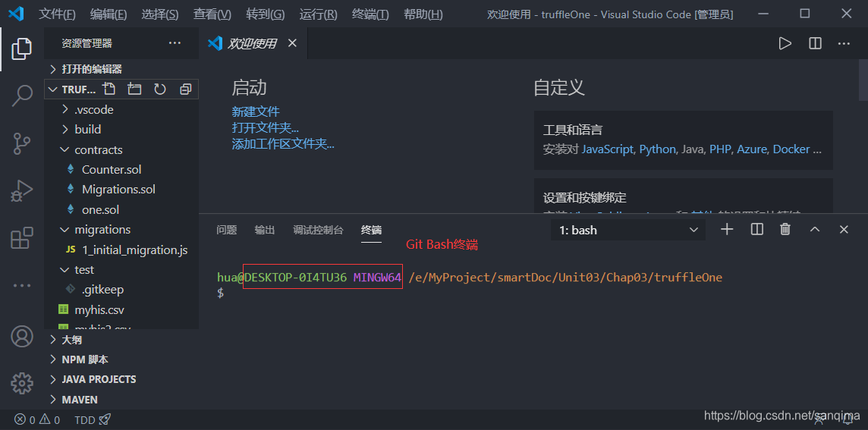
Task: Open the Go menu
Action: [x=265, y=14]
